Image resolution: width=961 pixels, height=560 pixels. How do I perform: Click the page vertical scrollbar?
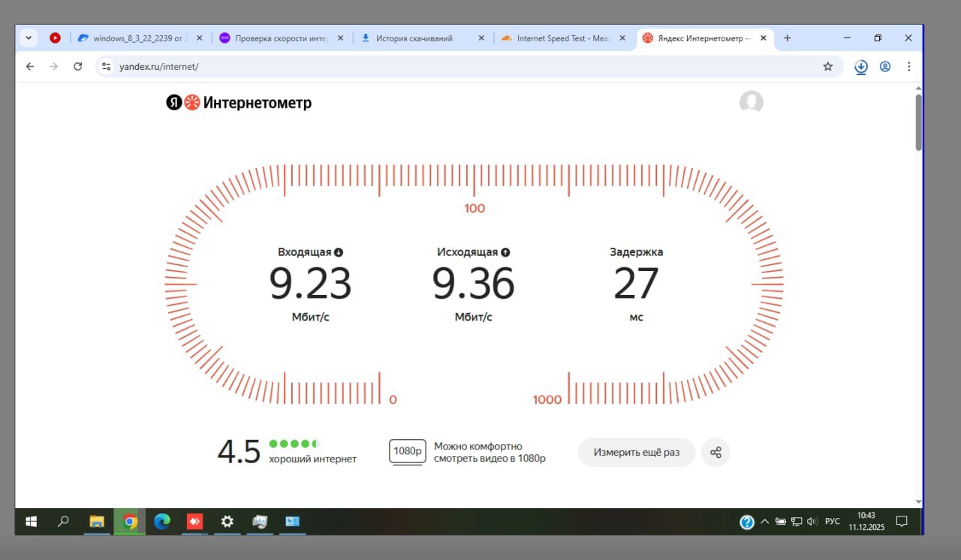tap(918, 122)
